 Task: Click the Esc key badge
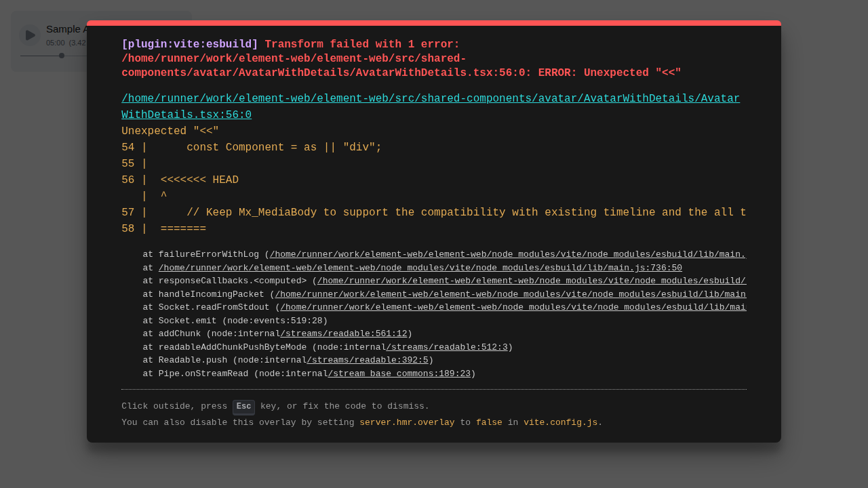click(x=243, y=407)
